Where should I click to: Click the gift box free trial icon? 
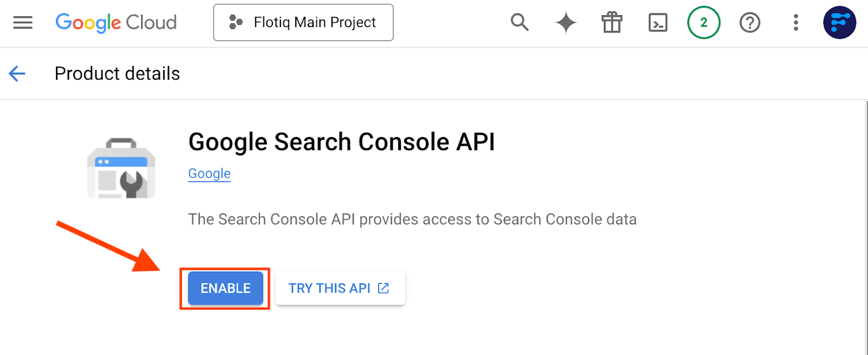[612, 23]
